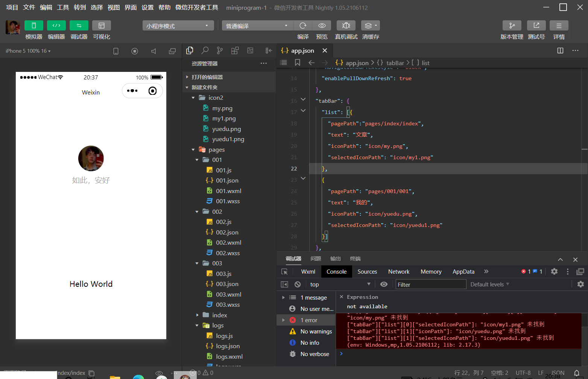
Task: Click the real device debugging bug icon
Action: 346,26
